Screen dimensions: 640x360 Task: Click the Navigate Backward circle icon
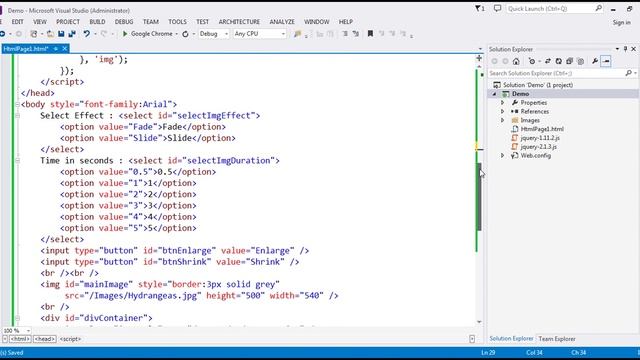[2, 34]
